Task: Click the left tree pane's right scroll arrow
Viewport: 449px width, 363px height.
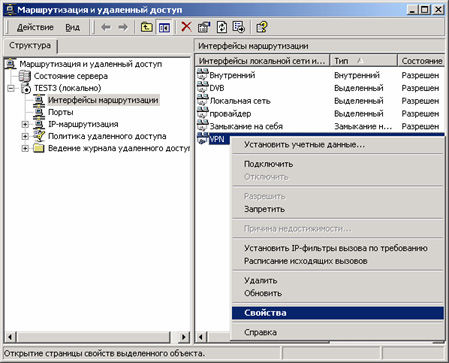Action: [183, 337]
